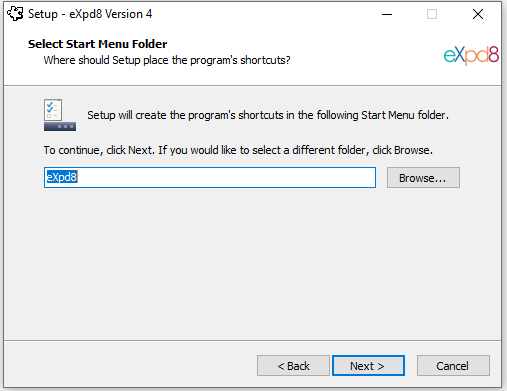The image size is (507, 391).
Task: Click the "Where should Setup place" subtitle text
Action: (167, 60)
